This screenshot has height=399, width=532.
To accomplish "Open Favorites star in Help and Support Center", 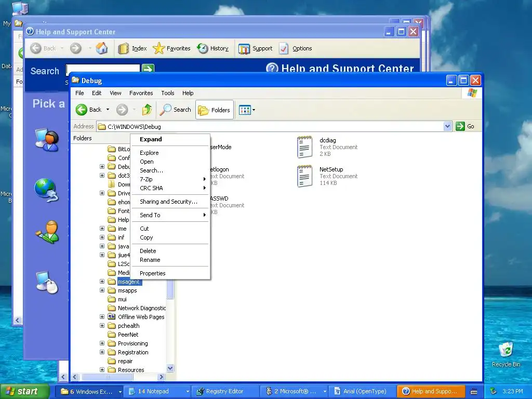I will pos(171,48).
